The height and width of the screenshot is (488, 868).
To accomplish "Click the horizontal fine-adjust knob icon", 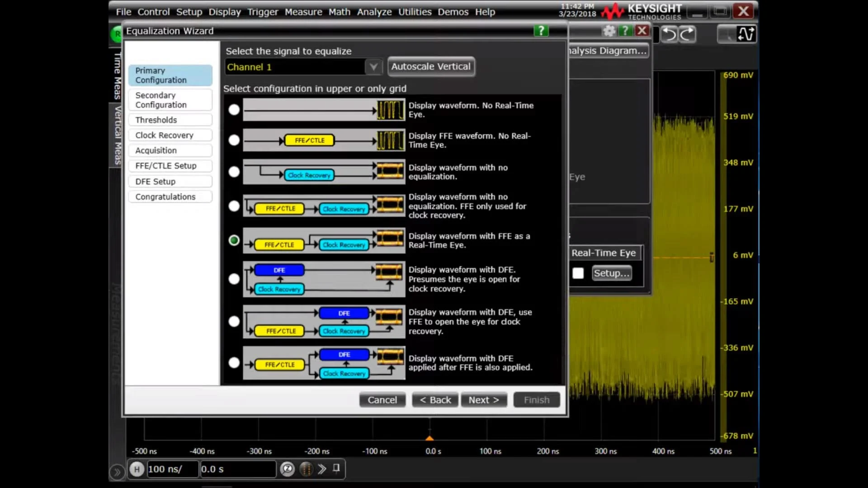I will [x=306, y=469].
